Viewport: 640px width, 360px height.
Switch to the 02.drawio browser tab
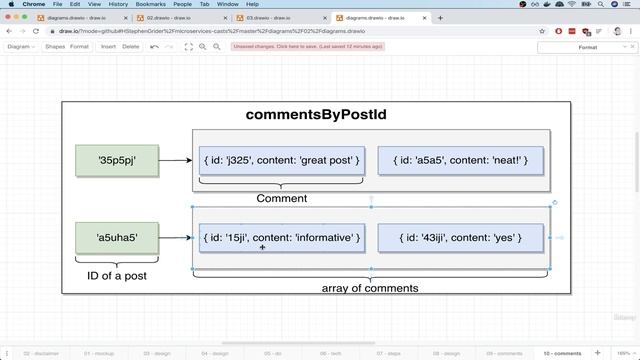point(169,18)
